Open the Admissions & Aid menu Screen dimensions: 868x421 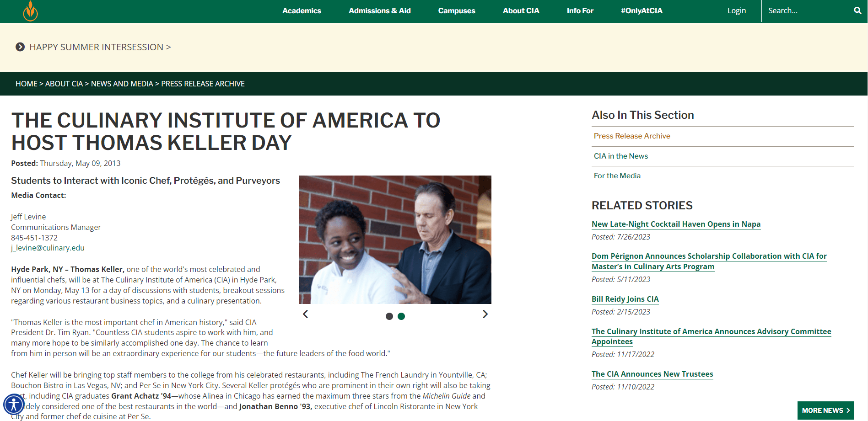point(380,11)
